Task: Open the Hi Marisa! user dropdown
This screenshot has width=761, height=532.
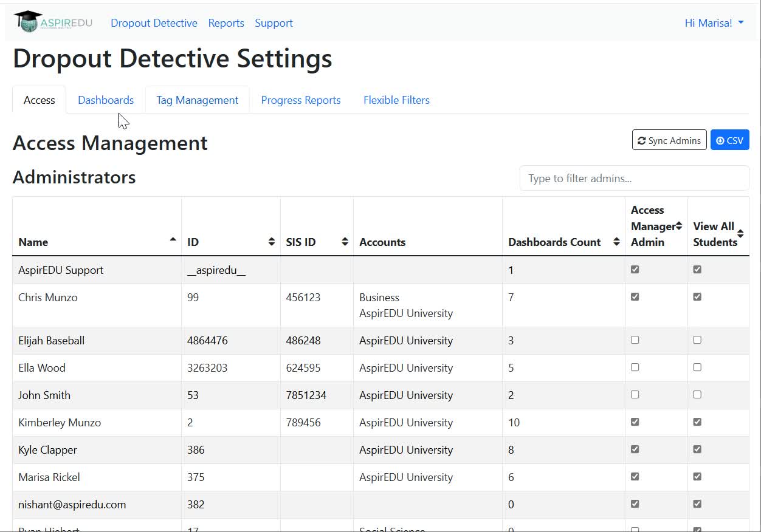Action: coord(714,23)
